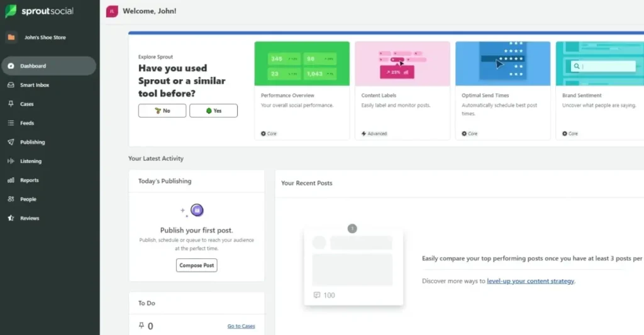Click the Your Recent Posts heading
This screenshot has height=335, width=644.
click(307, 183)
